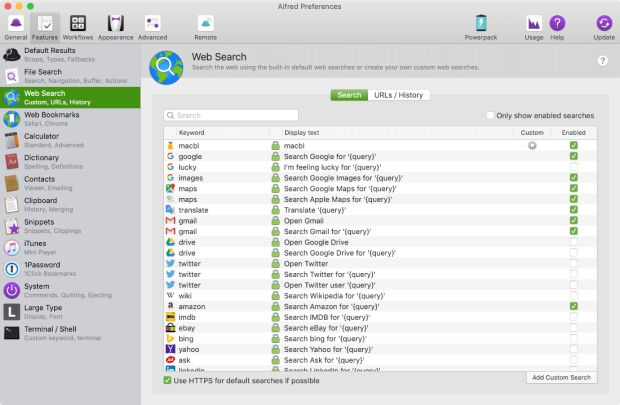Open Large Type settings
The height and width of the screenshot is (405, 620).
pos(70,312)
